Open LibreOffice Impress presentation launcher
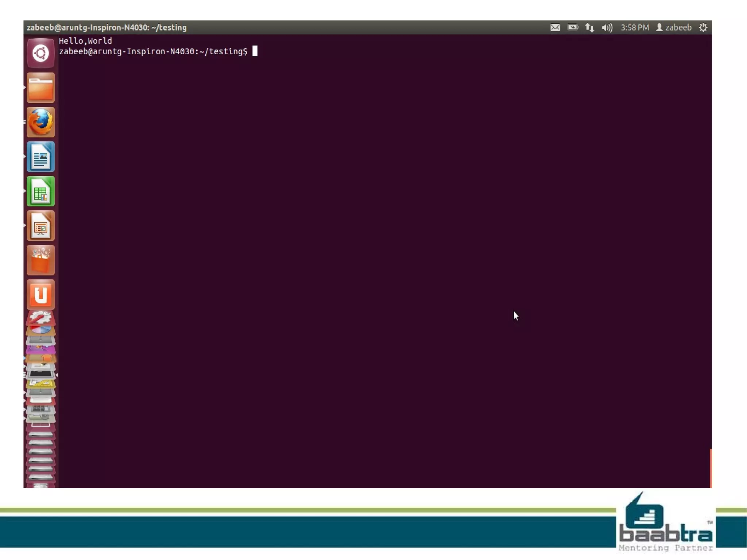 [40, 226]
